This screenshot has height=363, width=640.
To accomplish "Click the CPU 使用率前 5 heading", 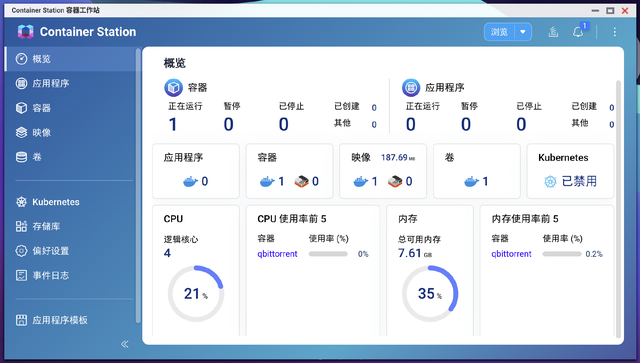I will 292,219.
